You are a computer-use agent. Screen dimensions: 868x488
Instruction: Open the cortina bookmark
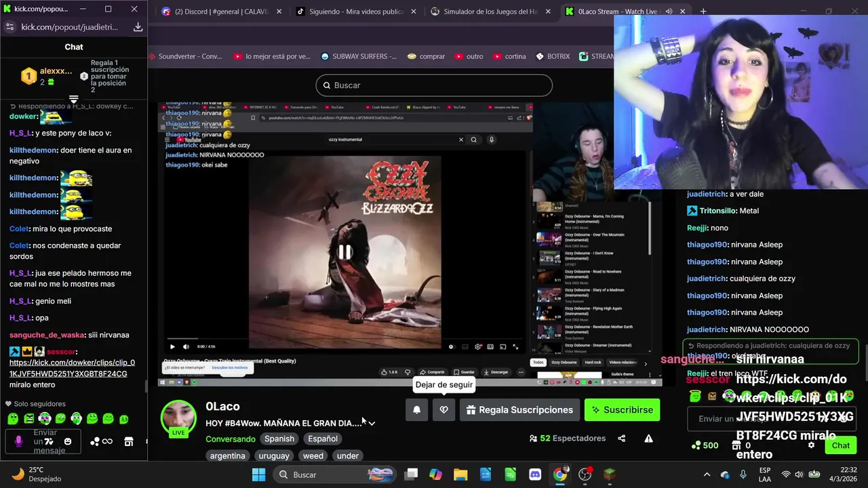(x=509, y=56)
